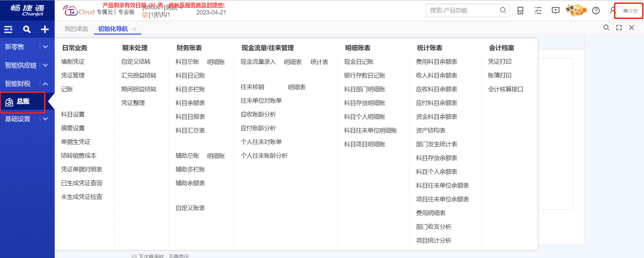644x258 pixels.
Task: Click the plus add icon in sidebar
Action: [45, 30]
